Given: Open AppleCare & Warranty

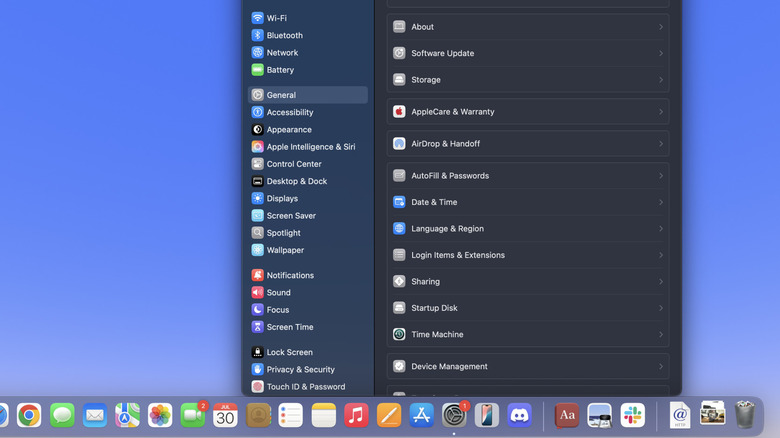Looking at the screenshot, I should [x=528, y=111].
